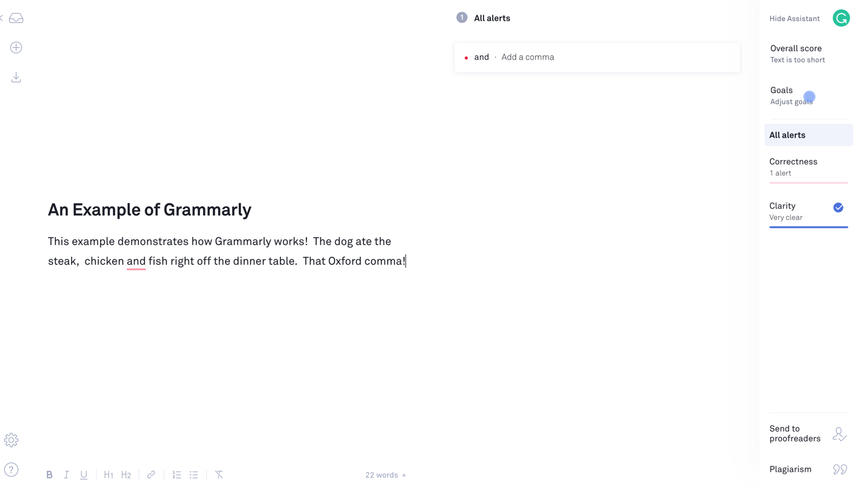Open Adjust goals
The width and height of the screenshot is (868, 487).
click(791, 102)
